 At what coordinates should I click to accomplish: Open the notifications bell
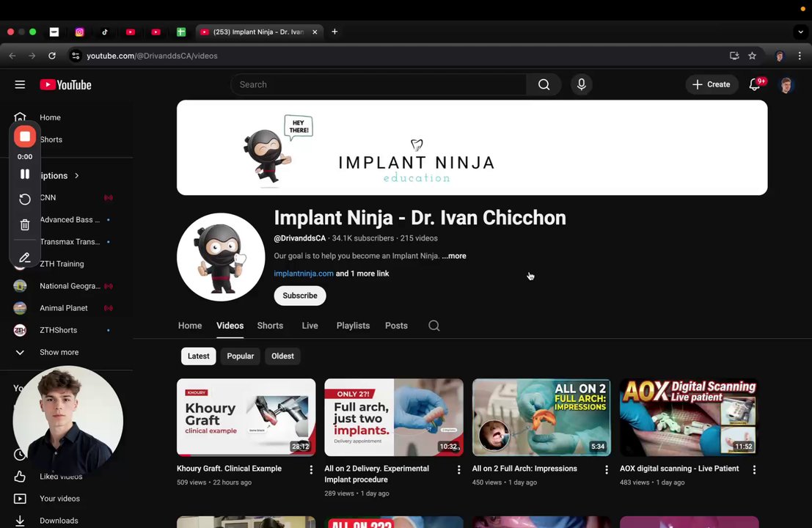point(755,84)
